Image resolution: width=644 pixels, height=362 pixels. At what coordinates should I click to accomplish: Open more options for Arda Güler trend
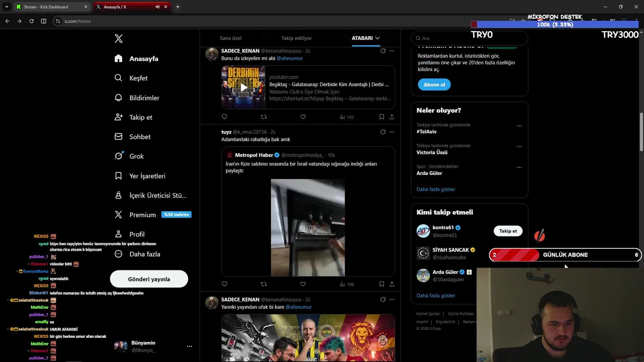pos(519,167)
